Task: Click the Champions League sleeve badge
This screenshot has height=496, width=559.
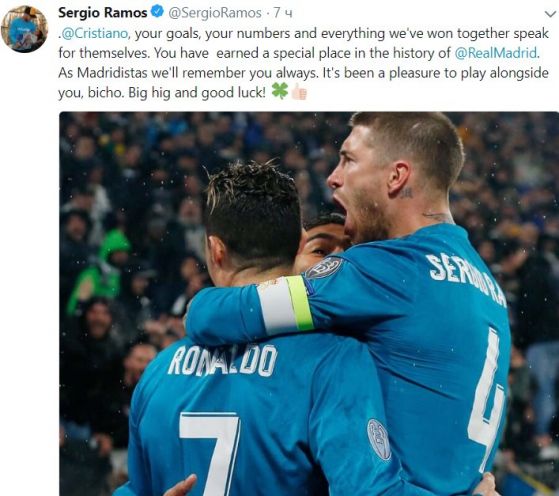Action: tap(323, 267)
